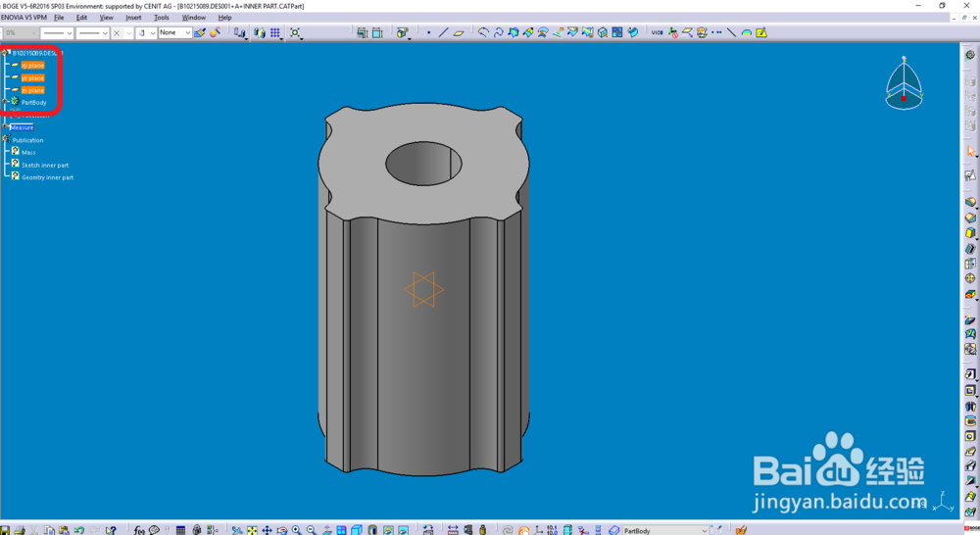This screenshot has width=980, height=535.
Task: Open the Window menu
Action: coord(194,18)
